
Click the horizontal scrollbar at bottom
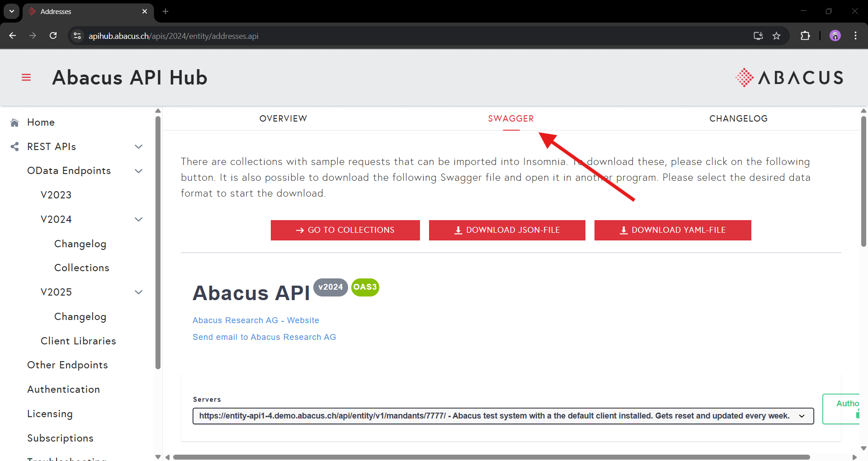[x=491, y=457]
